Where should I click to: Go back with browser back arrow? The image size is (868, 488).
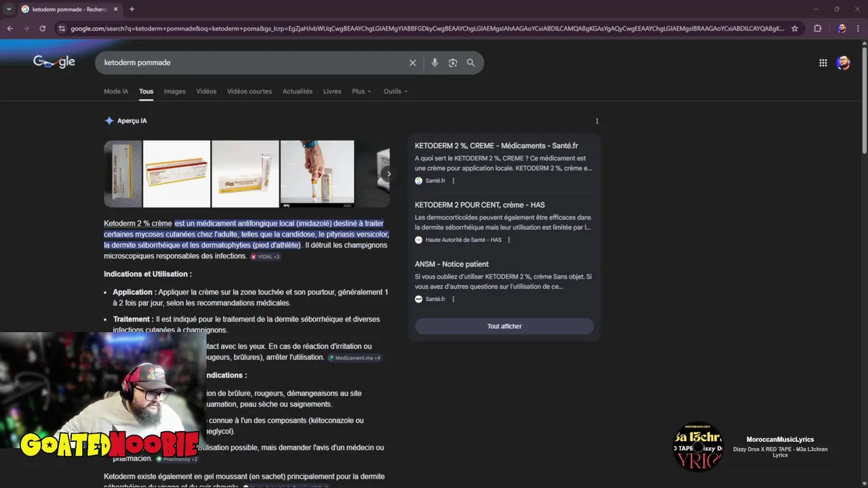pos(9,28)
